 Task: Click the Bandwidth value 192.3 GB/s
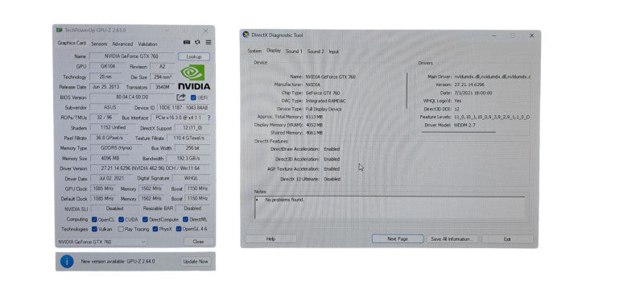pos(189,158)
